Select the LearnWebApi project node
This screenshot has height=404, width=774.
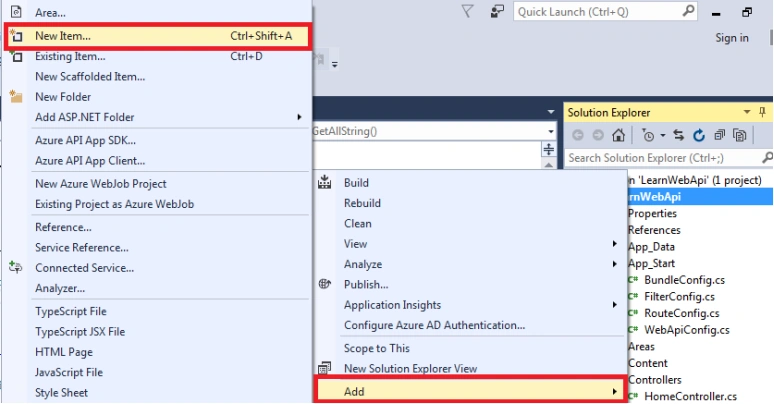point(700,197)
